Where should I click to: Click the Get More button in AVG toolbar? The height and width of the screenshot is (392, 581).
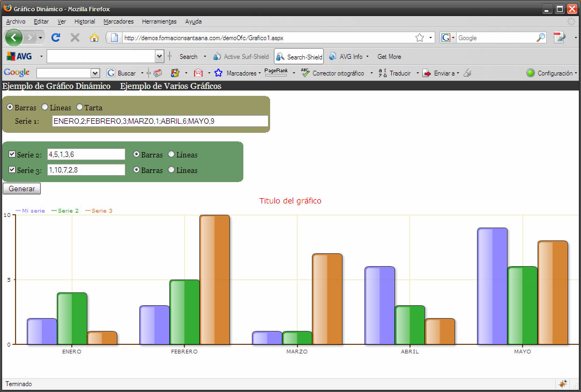[x=389, y=57]
